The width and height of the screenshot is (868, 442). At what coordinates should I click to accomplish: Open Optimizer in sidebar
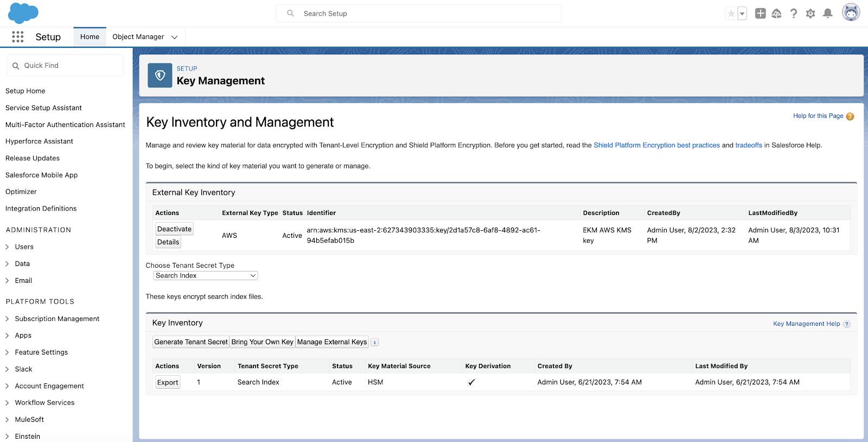coord(21,192)
